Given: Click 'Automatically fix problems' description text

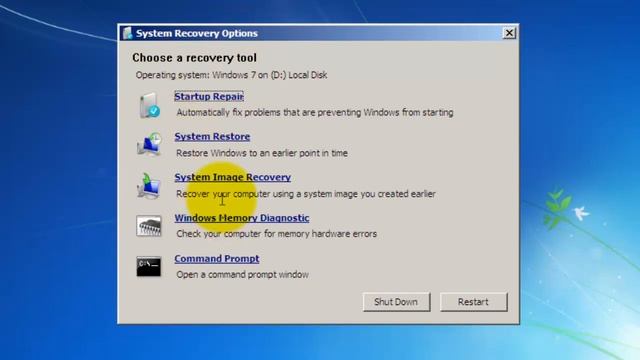Looking at the screenshot, I should (x=315, y=113).
